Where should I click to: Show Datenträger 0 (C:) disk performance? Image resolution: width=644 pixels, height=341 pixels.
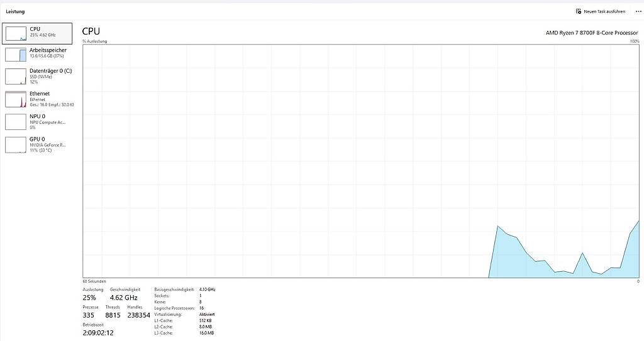(x=50, y=75)
